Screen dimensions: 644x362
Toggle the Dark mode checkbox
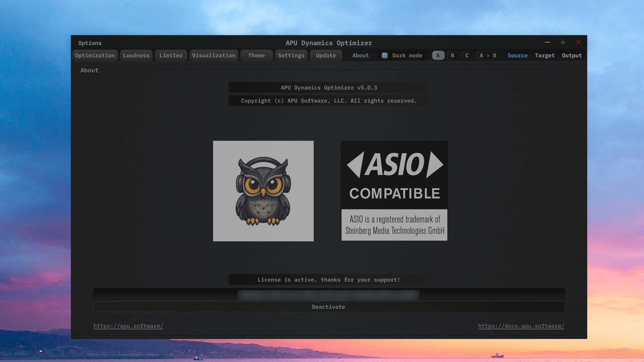coord(385,56)
